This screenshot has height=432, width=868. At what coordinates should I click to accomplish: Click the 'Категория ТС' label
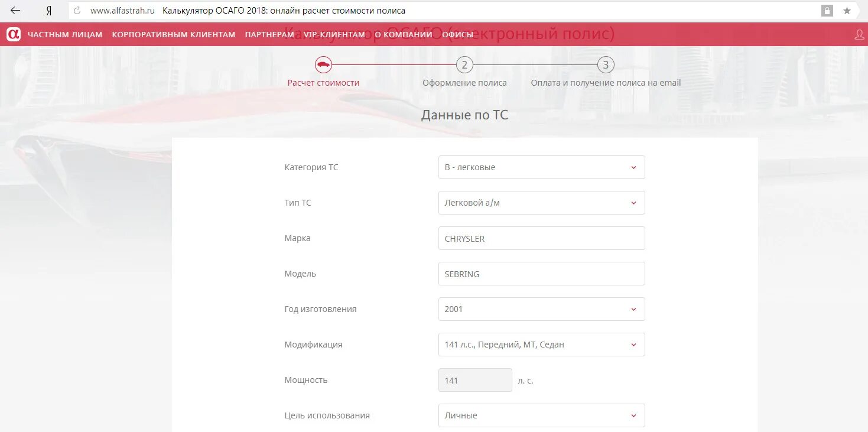point(311,167)
